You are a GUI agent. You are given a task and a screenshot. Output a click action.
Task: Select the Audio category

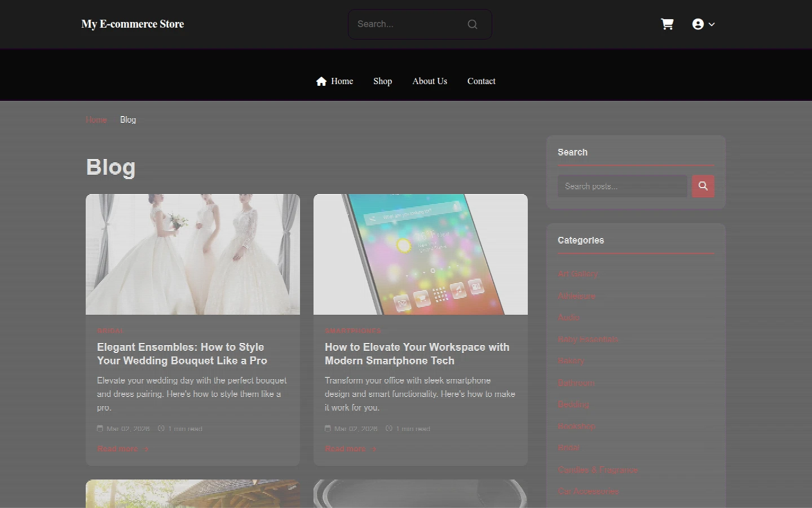[x=568, y=318]
